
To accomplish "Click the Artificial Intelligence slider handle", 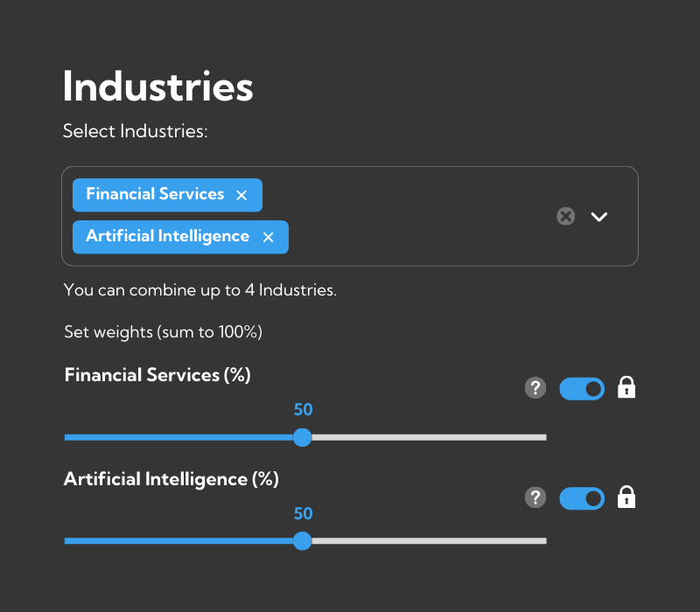I will [303, 540].
